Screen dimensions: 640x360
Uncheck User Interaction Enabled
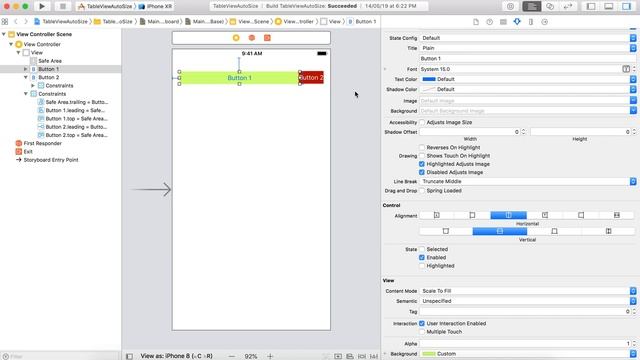pos(422,323)
